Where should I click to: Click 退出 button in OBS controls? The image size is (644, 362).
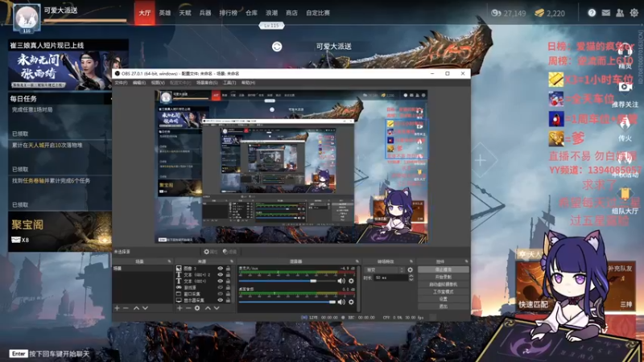(444, 306)
